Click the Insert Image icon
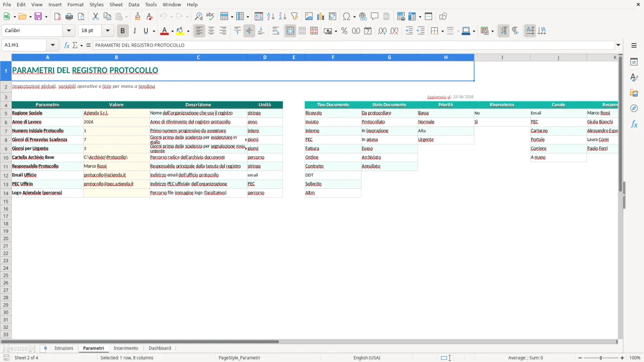 coord(309,17)
